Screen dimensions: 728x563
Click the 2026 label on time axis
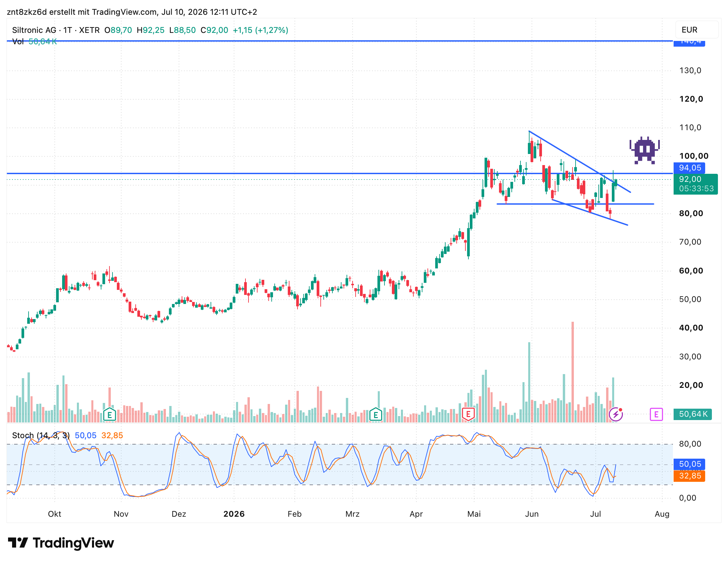(x=234, y=514)
